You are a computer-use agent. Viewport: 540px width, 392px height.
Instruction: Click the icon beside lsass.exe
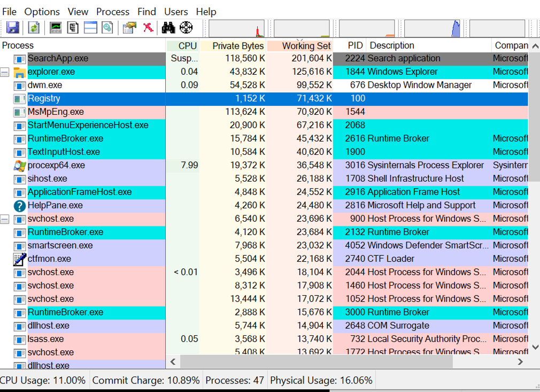pyautogui.click(x=20, y=340)
